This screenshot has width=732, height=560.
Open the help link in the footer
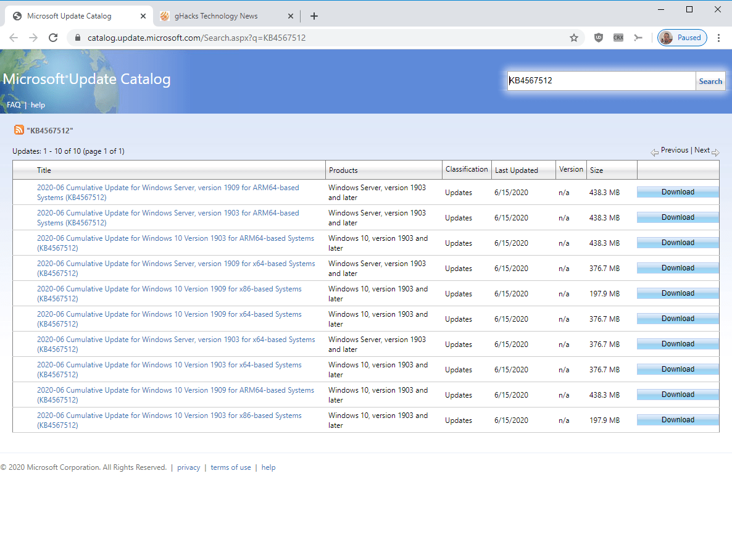pyautogui.click(x=268, y=467)
